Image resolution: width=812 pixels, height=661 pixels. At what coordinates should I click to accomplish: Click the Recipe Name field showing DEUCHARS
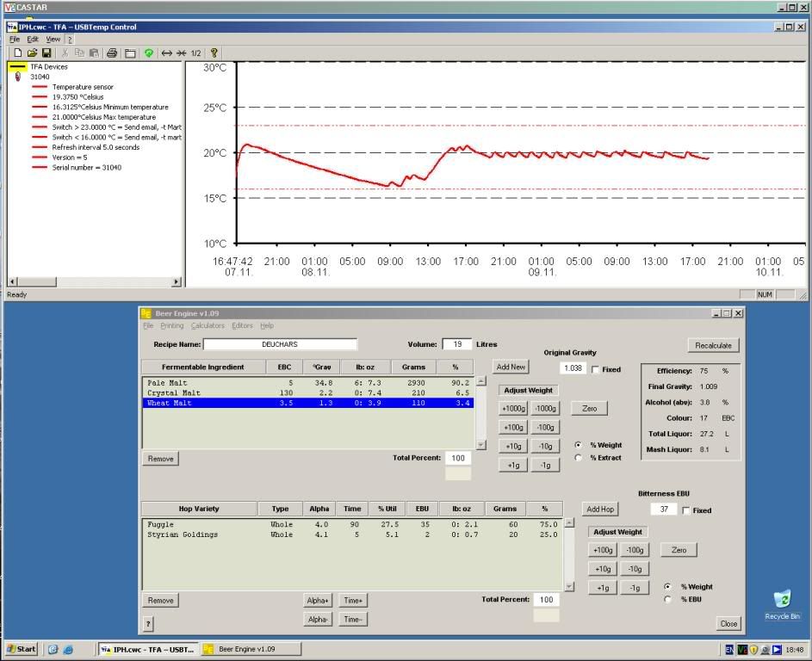tap(280, 344)
